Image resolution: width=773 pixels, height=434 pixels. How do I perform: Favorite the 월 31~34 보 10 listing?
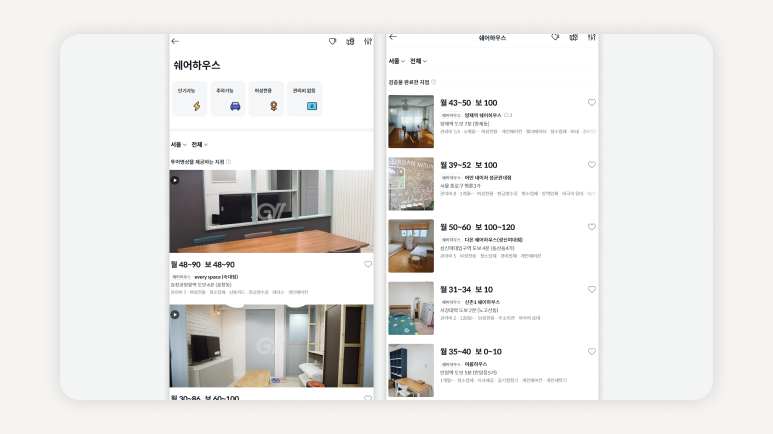[x=592, y=289]
